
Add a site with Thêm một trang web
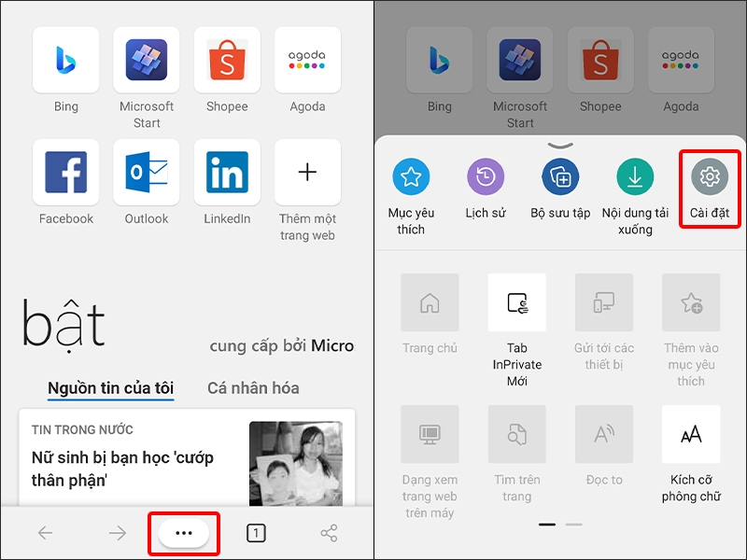307,172
